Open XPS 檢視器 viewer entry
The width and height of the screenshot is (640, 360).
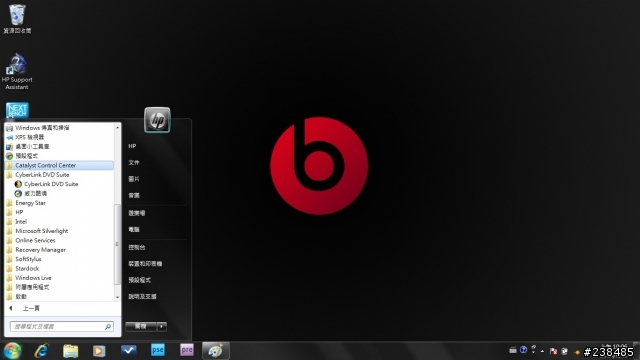pos(59,137)
